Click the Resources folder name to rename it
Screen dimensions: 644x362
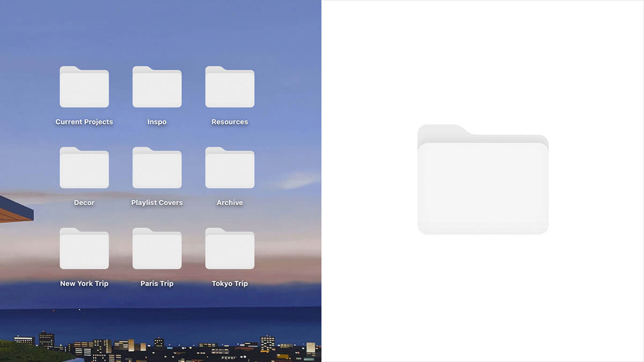tap(230, 122)
